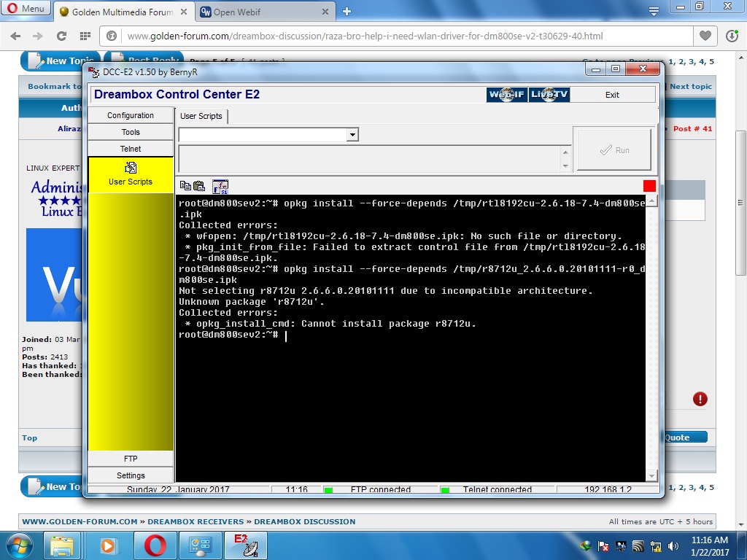Open the WebIF button in DCC-E2

click(507, 95)
